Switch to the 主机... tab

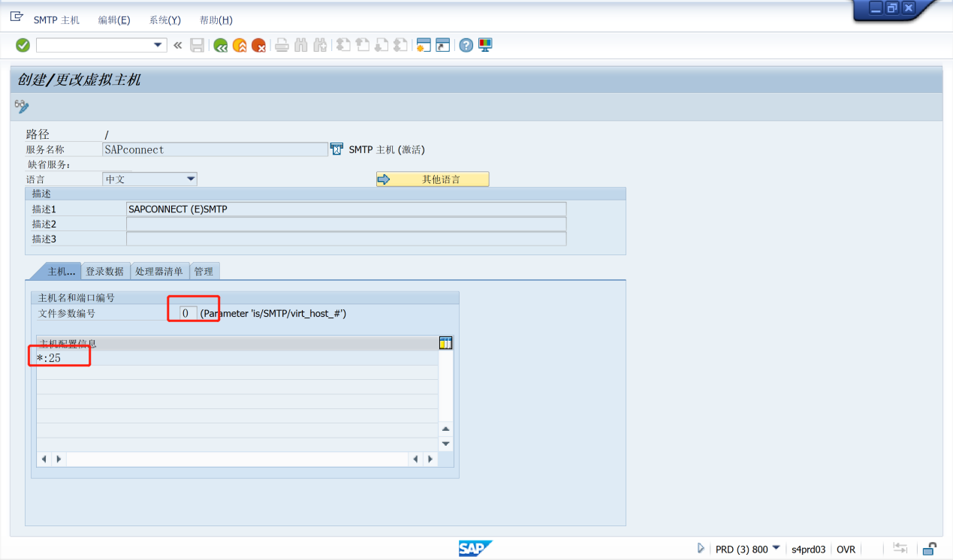point(60,271)
